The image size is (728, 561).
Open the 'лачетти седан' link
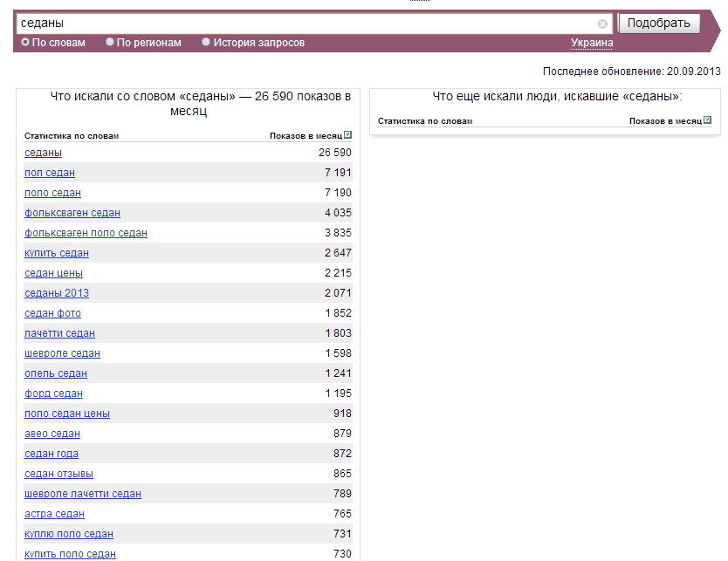pos(60,333)
